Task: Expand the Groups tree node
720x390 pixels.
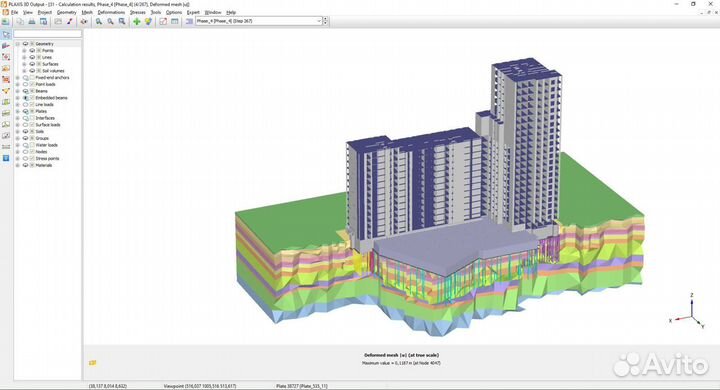Action: click(x=18, y=138)
